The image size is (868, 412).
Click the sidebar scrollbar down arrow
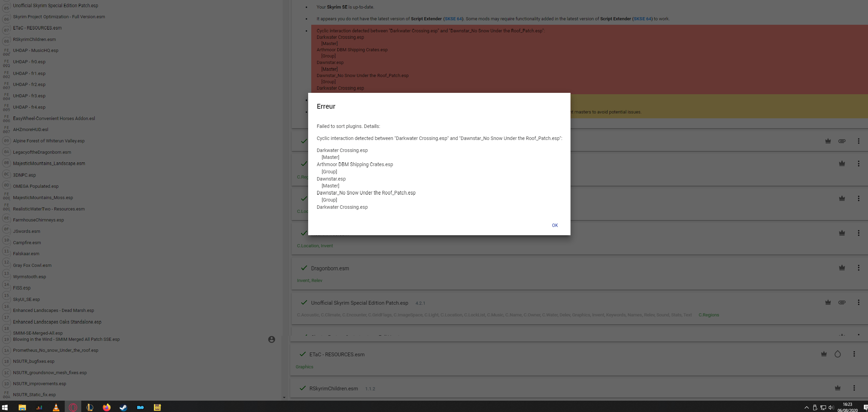284,398
